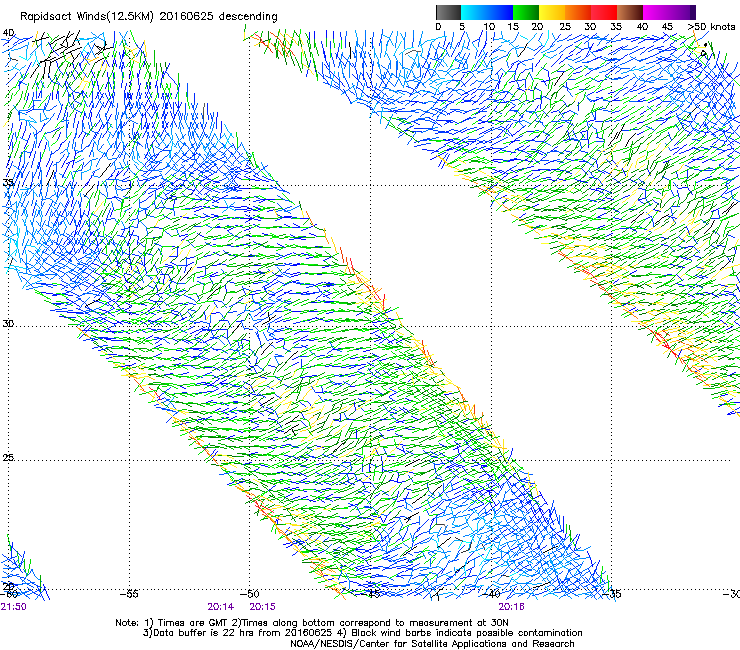Click the 20:16 swath time label

[512, 607]
